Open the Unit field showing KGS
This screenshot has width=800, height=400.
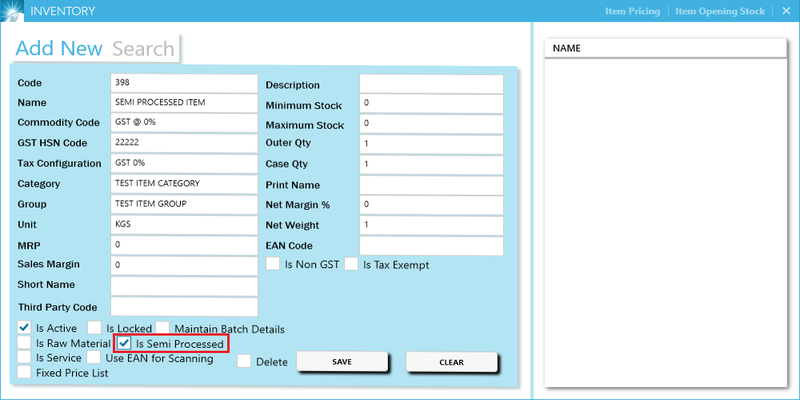click(184, 224)
